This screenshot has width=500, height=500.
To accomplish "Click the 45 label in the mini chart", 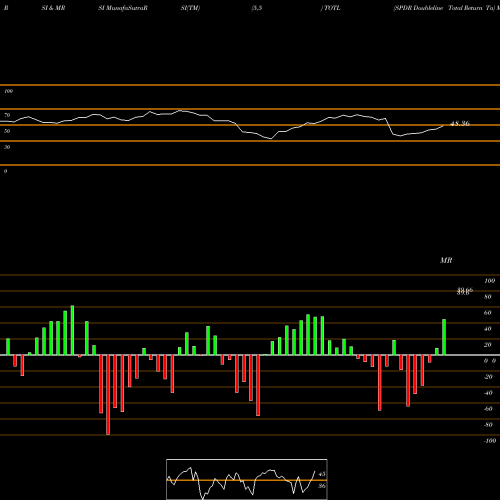I will tap(322, 474).
